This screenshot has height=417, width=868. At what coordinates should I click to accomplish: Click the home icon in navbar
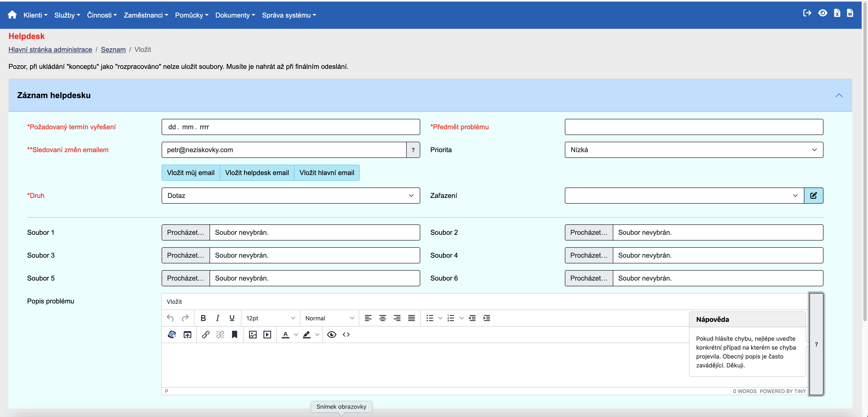[12, 15]
